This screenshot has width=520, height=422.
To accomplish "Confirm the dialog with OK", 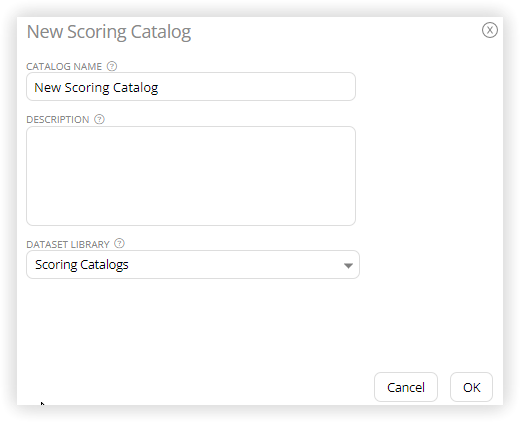I will (x=471, y=387).
